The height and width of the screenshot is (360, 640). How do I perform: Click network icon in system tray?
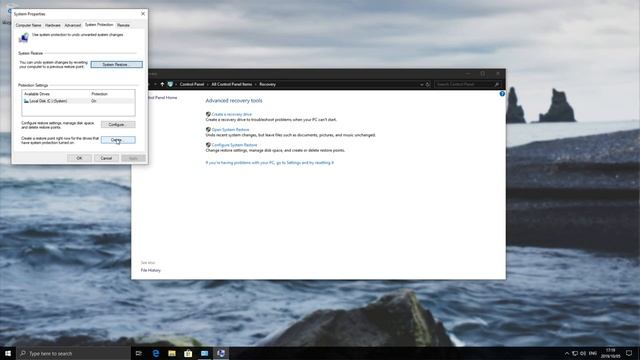575,353
